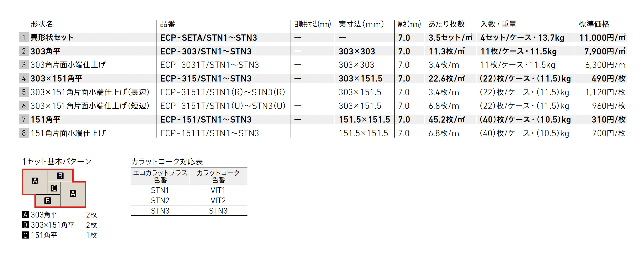Viewport: 644px width, 263px height.
Task: Select the STN1 cell in the color table
Action: 160,190
